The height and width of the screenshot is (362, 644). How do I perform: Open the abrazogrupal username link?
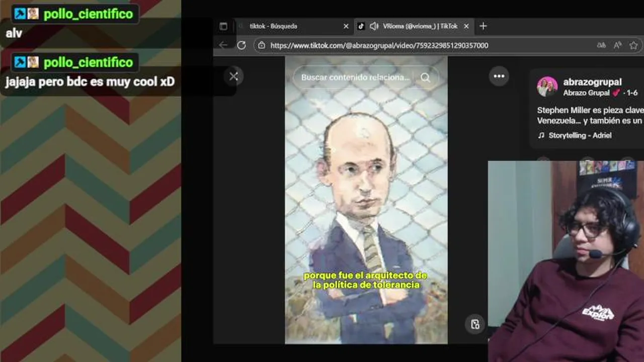point(592,82)
